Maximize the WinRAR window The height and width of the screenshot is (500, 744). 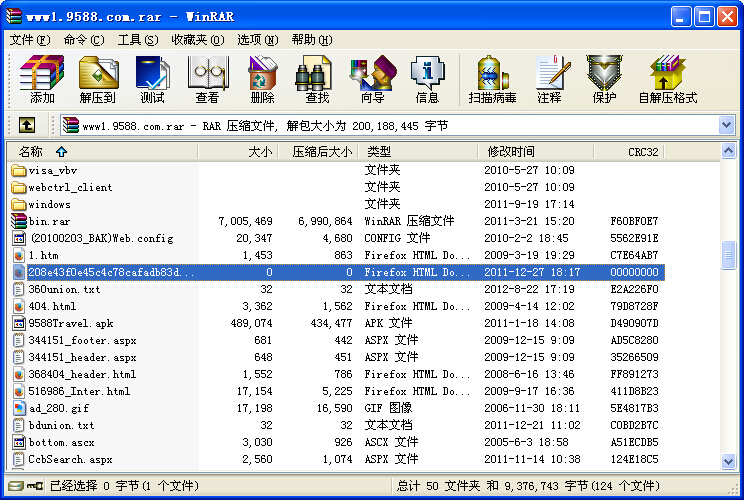[704, 17]
